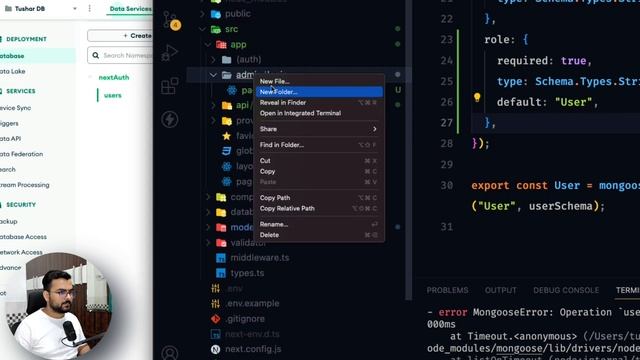Select Reveal in Finder menu entry
Viewport: 640px width, 360px height.
click(x=319, y=102)
